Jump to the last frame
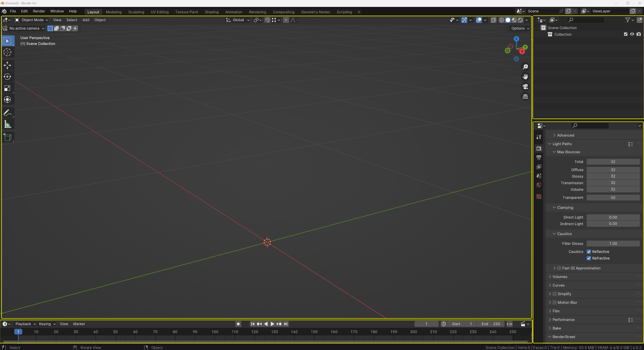This screenshot has height=350, width=644. click(286, 324)
